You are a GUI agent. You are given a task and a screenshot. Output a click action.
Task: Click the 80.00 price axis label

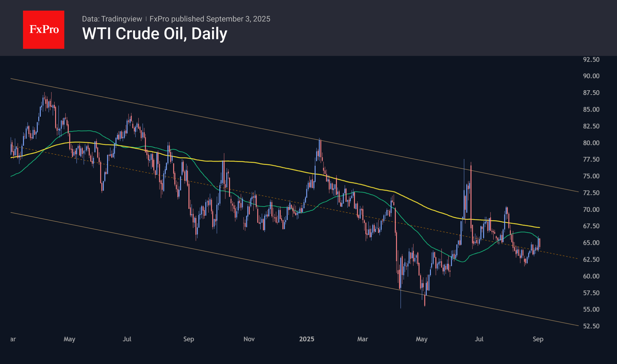[x=591, y=143]
